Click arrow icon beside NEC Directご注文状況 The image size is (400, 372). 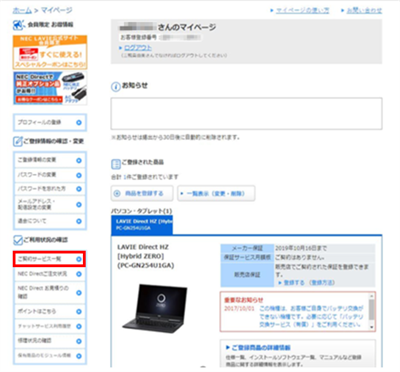tap(79, 274)
